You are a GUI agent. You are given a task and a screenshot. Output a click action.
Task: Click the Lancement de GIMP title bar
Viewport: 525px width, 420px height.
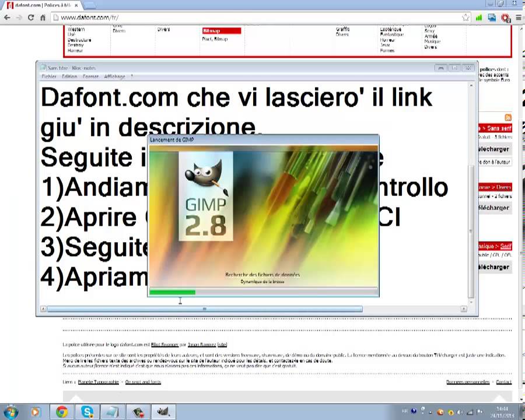pos(264,139)
